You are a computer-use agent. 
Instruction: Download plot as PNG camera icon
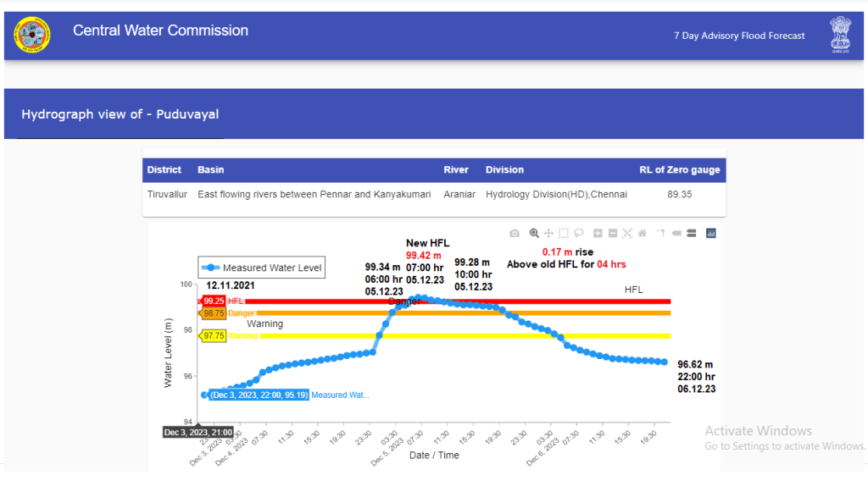point(515,233)
